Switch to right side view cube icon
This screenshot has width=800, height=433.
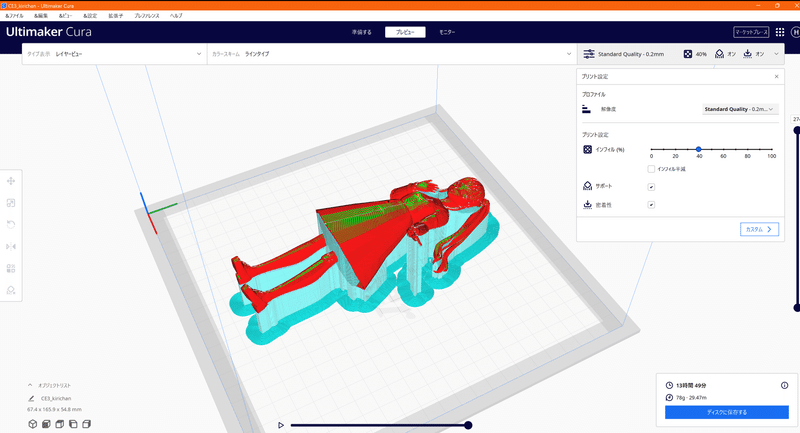[x=86, y=424]
